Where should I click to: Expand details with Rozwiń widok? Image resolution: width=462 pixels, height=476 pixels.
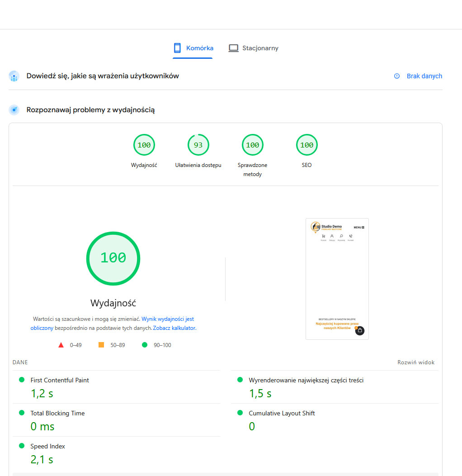tap(415, 362)
